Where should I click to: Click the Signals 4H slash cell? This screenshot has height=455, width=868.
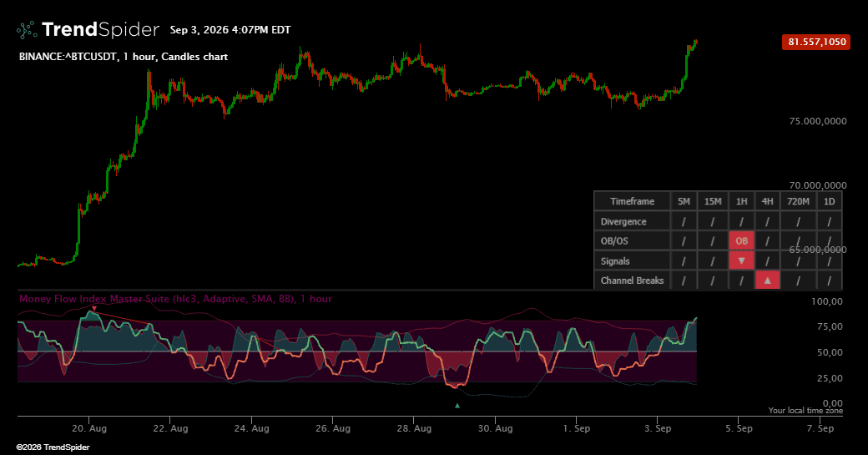(x=767, y=260)
